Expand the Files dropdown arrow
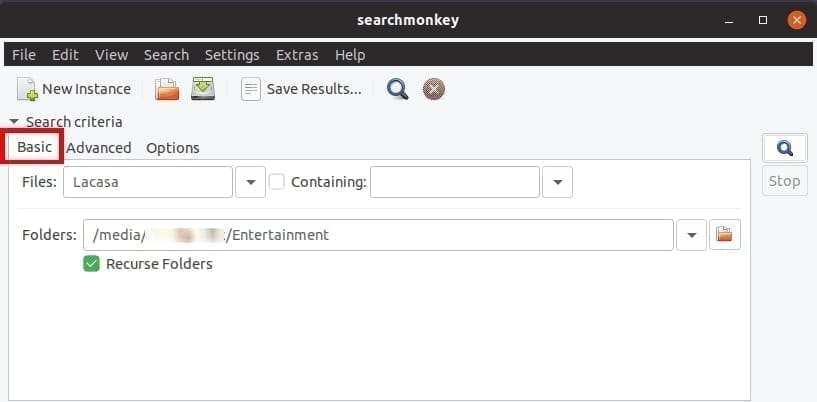The width and height of the screenshot is (817, 402). tap(251, 182)
